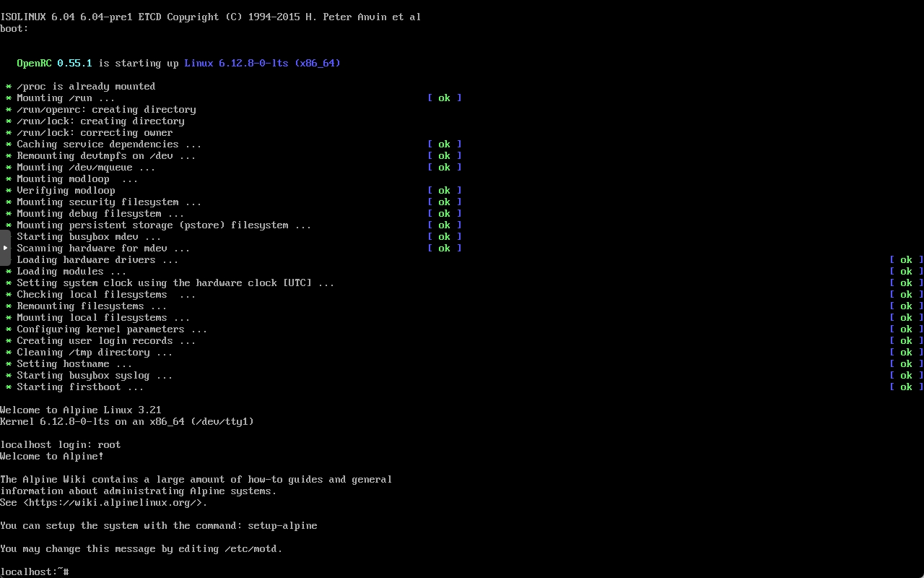Image resolution: width=924 pixels, height=578 pixels.
Task: Click the Welcome to Alpine Linux 3.21 line
Action: (x=79, y=410)
